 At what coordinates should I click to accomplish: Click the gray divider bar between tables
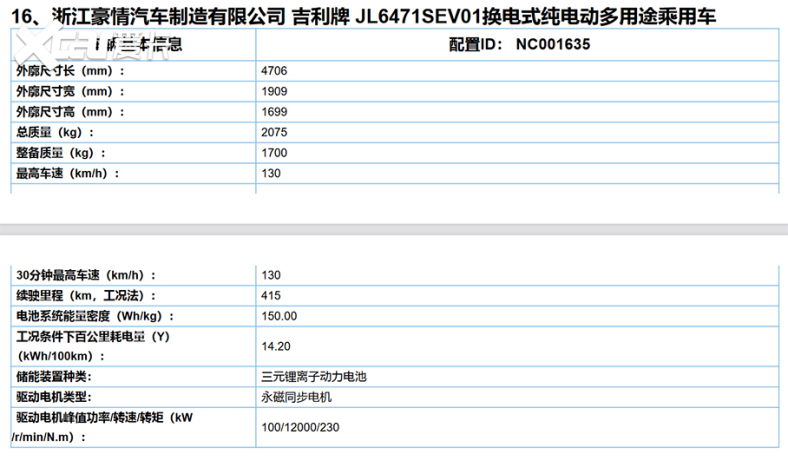tap(394, 229)
